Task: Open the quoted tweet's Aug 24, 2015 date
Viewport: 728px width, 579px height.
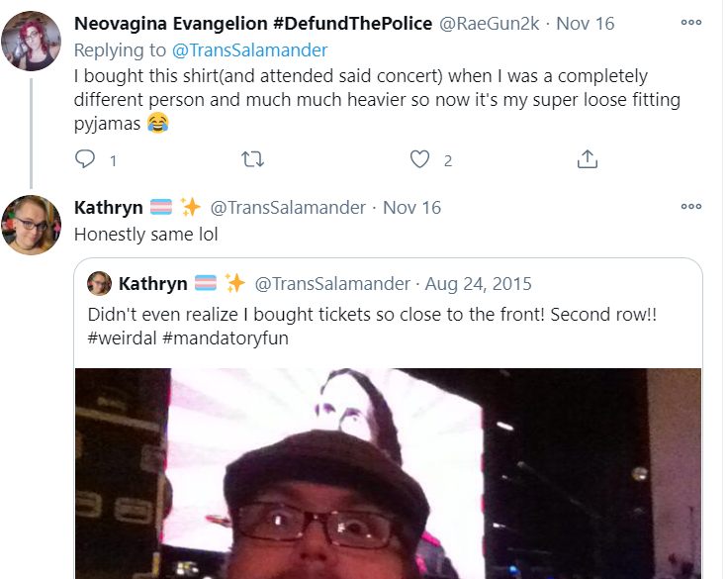Action: tap(478, 283)
